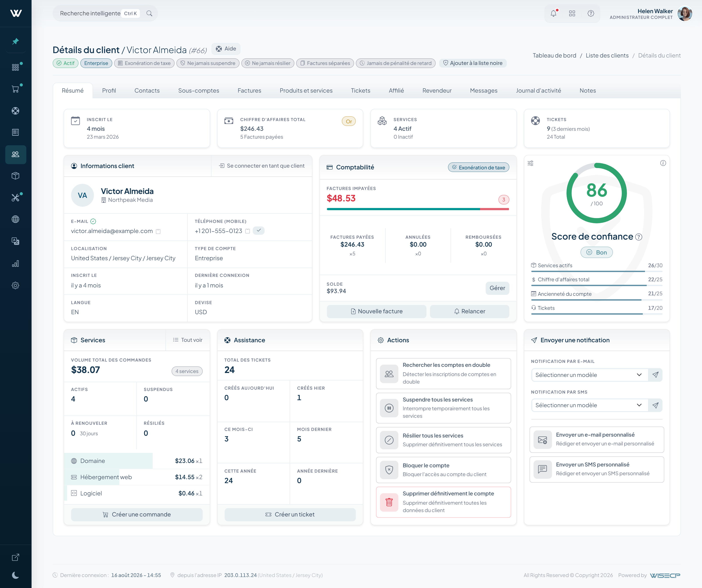Screen dimensions: 702x588
Task: Send the e-mail notification template
Action: [655, 375]
